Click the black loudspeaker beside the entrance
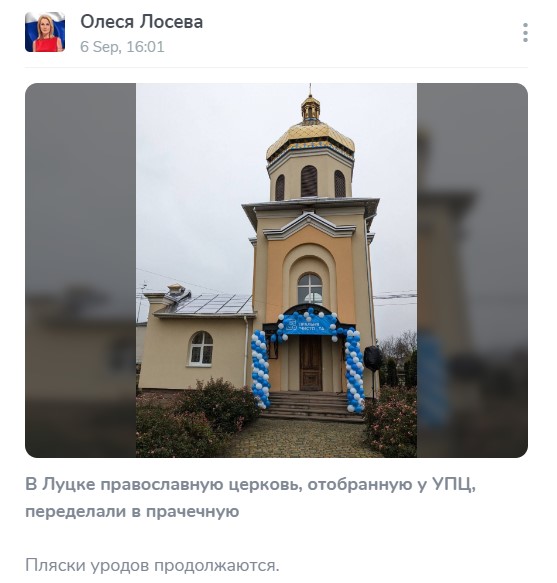The height and width of the screenshot is (583, 557). (x=373, y=358)
